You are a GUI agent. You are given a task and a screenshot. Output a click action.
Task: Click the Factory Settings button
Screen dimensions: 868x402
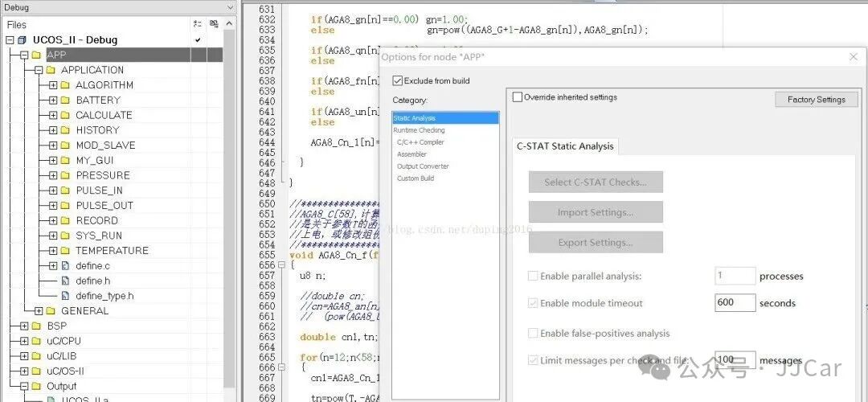tap(817, 100)
